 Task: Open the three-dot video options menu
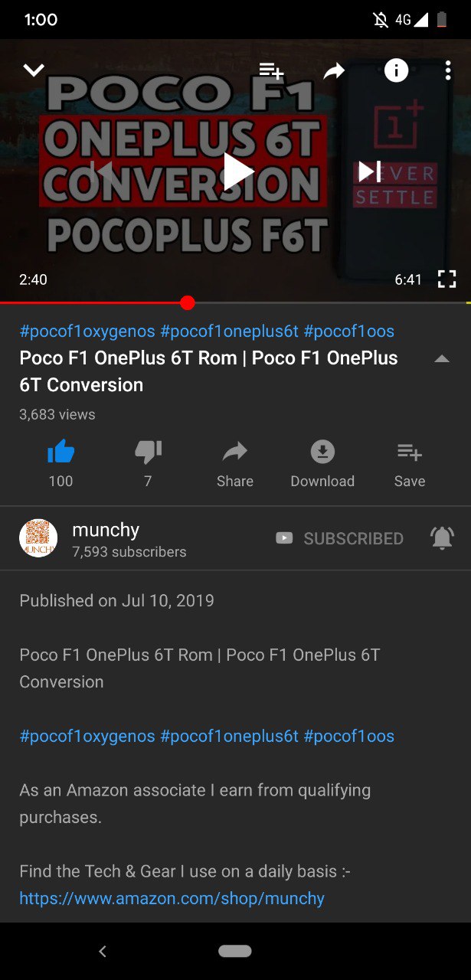coord(448,70)
